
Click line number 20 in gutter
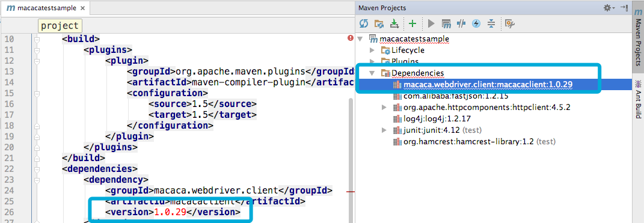point(8,147)
